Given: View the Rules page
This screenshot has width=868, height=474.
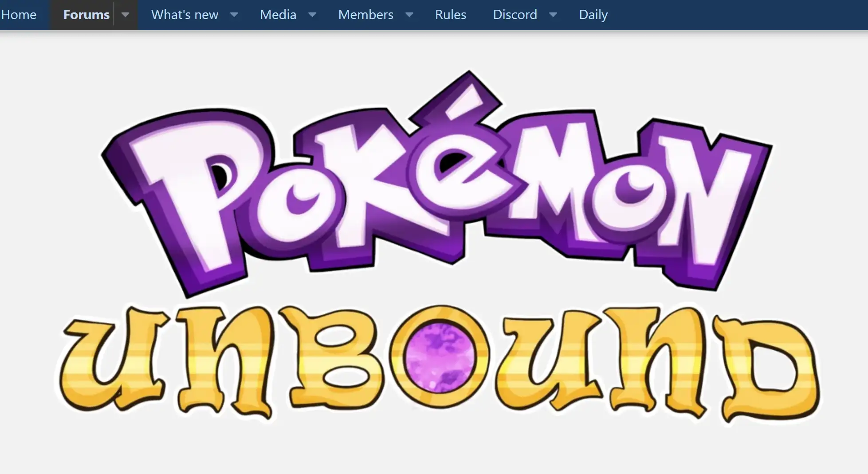Looking at the screenshot, I should (x=450, y=15).
